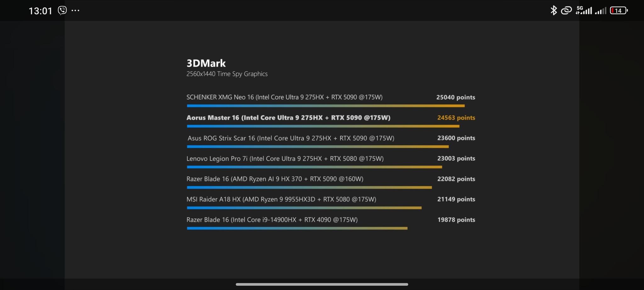Select the SCHENKER XMG Neo 16 label
The height and width of the screenshot is (290, 644).
284,97
